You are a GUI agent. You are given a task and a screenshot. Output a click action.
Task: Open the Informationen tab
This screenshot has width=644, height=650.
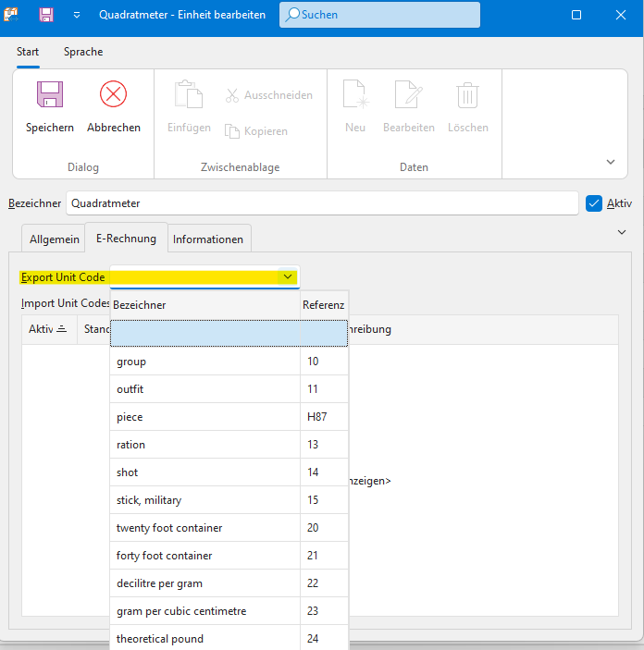[x=208, y=239]
